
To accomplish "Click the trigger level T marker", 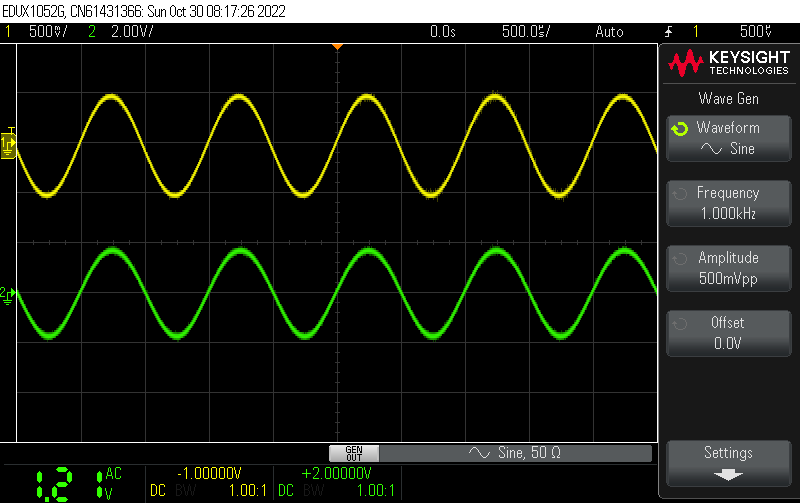I will pyautogui.click(x=11, y=131).
